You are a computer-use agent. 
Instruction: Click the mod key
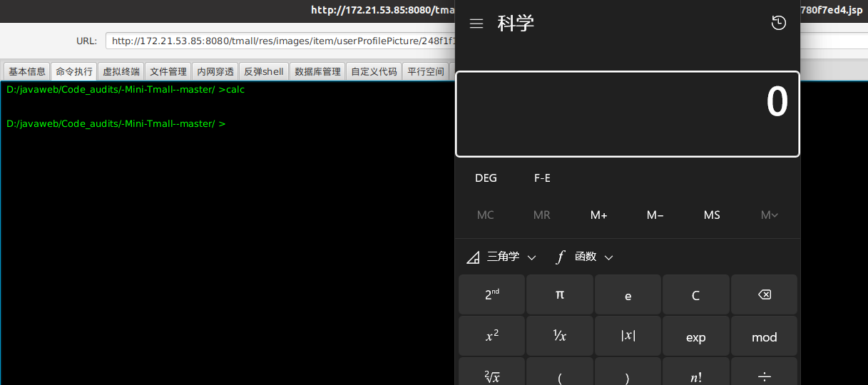coord(764,337)
